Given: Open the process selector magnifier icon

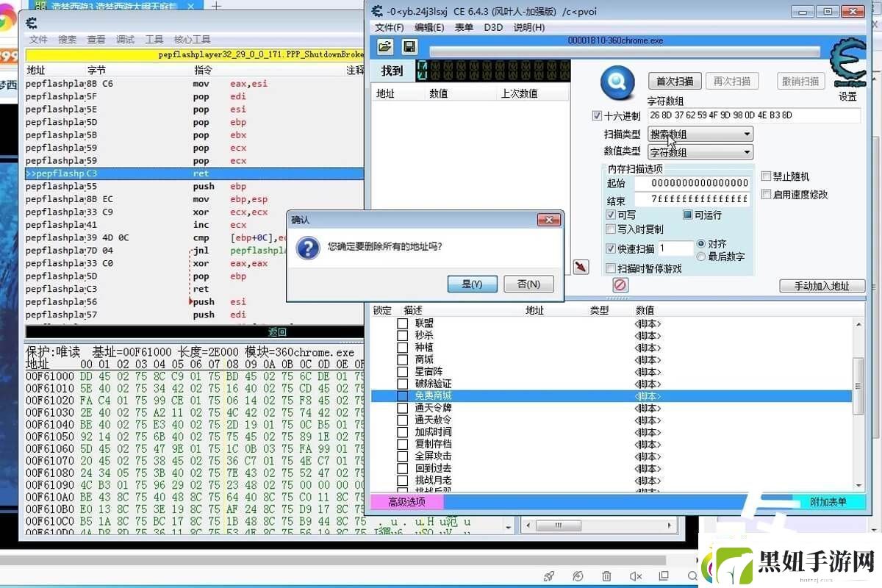Looking at the screenshot, I should [x=617, y=84].
